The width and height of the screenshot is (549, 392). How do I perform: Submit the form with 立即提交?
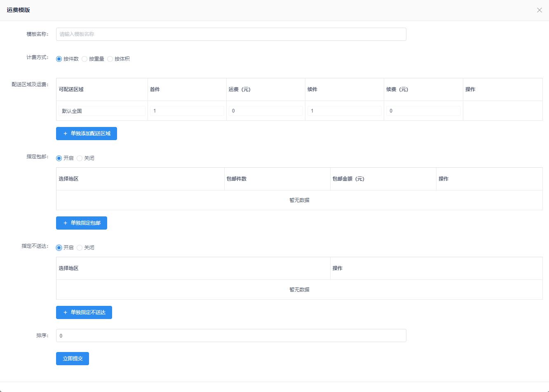(73, 359)
